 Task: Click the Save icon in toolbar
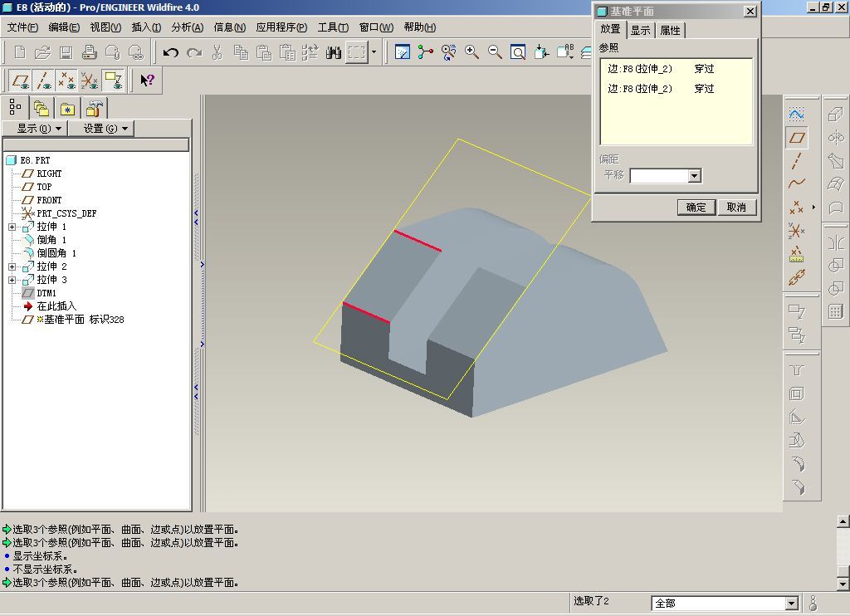[x=66, y=52]
